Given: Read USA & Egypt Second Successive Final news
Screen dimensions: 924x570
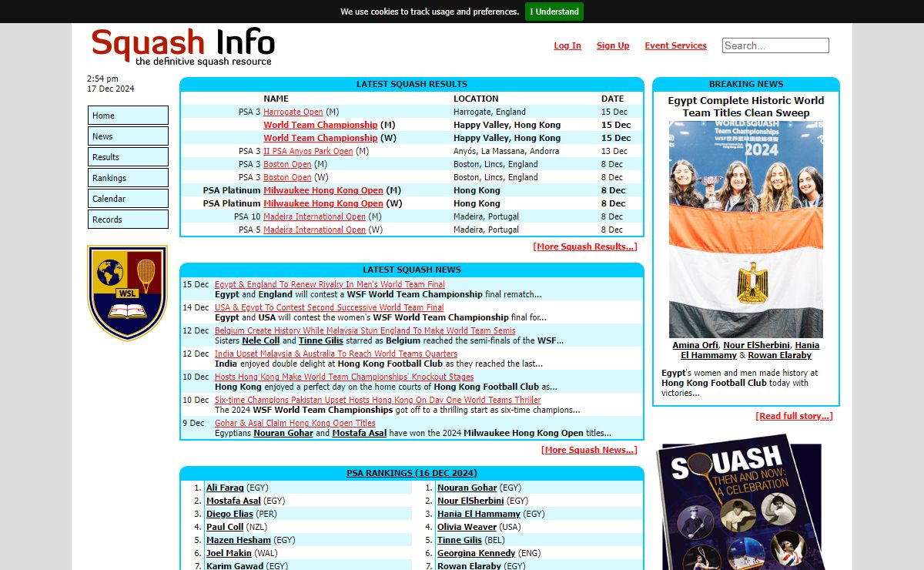Looking at the screenshot, I should pos(329,307).
